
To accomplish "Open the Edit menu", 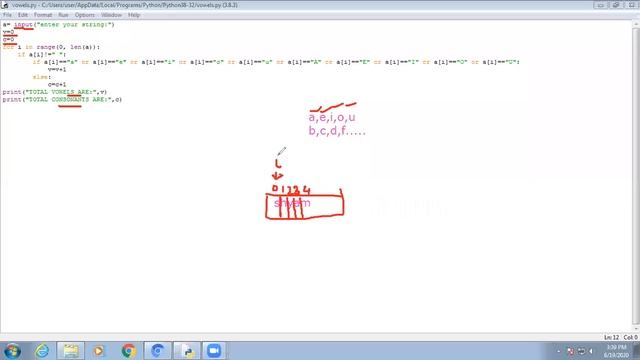I will tap(23, 15).
